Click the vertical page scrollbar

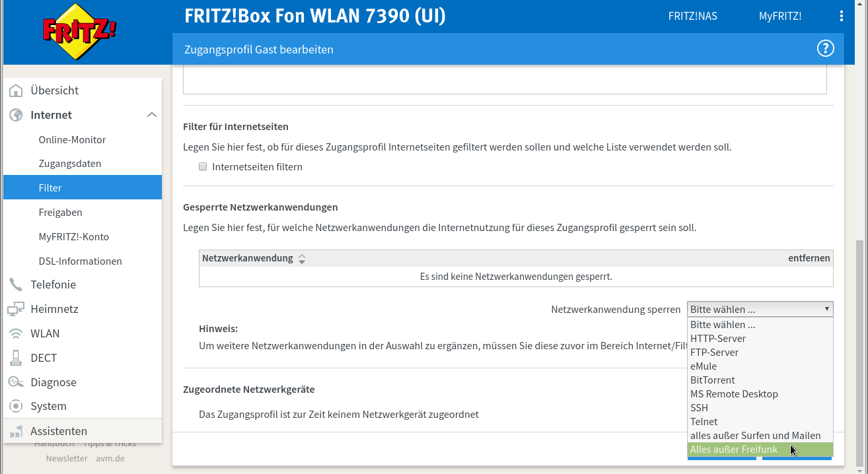coord(861,350)
